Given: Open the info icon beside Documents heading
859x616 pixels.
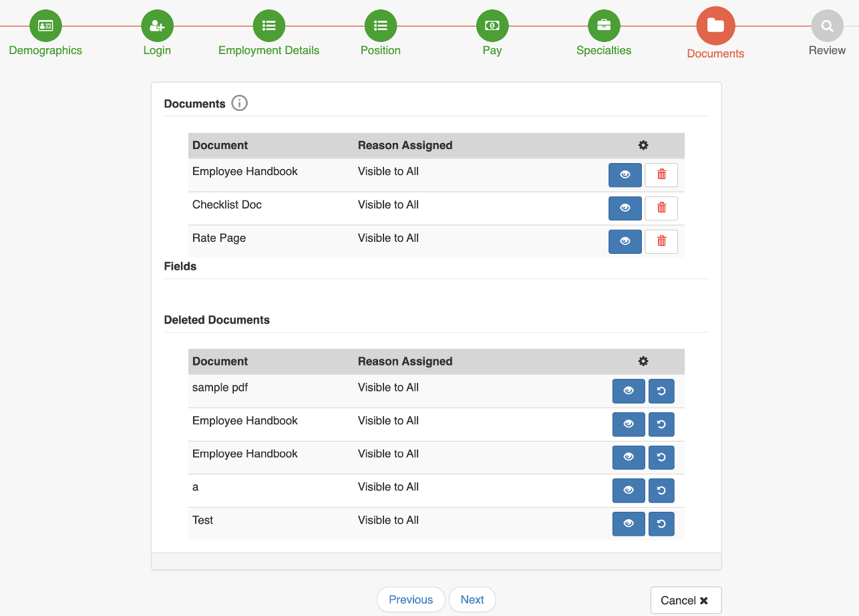Looking at the screenshot, I should point(239,103).
